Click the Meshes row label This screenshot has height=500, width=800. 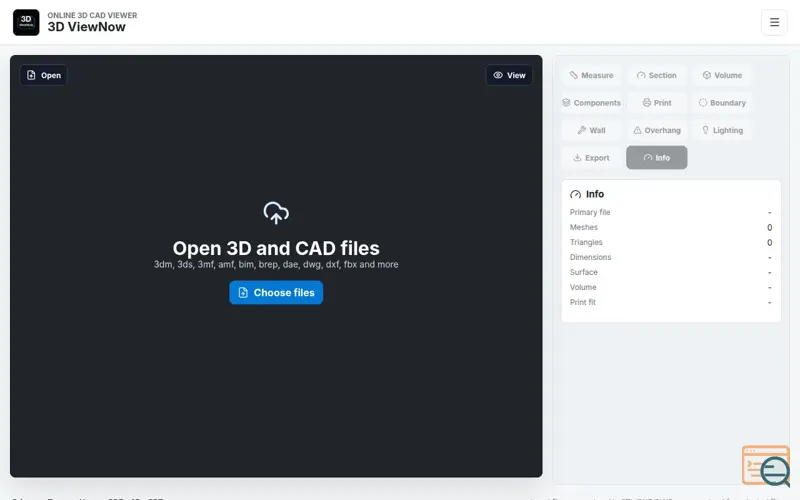584,227
